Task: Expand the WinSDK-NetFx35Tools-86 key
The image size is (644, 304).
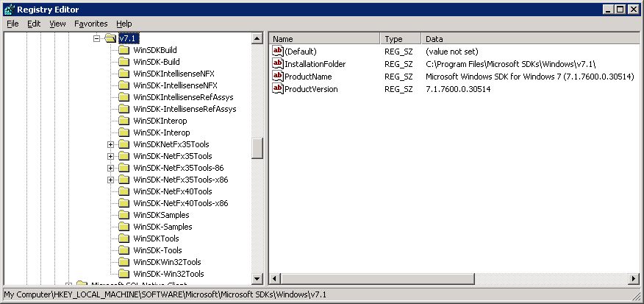Action: [110, 168]
